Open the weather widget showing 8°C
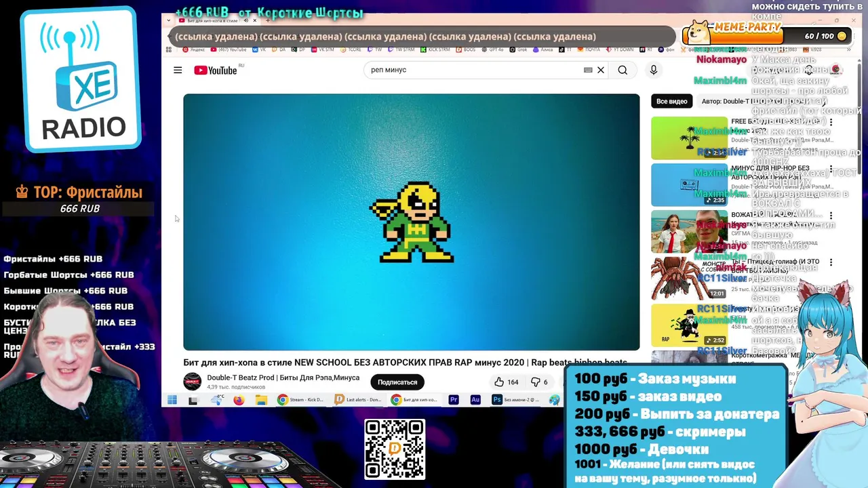The height and width of the screenshot is (488, 868). [x=218, y=400]
